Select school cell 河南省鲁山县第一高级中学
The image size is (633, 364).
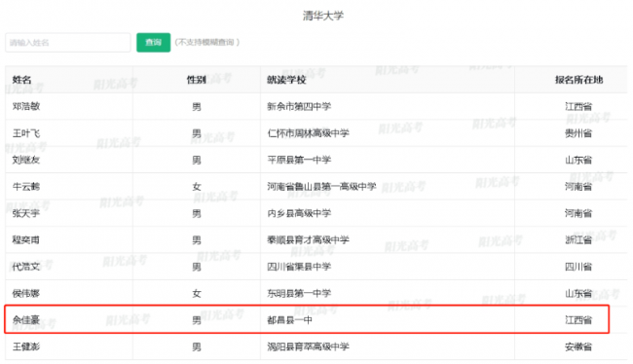pyautogui.click(x=321, y=187)
